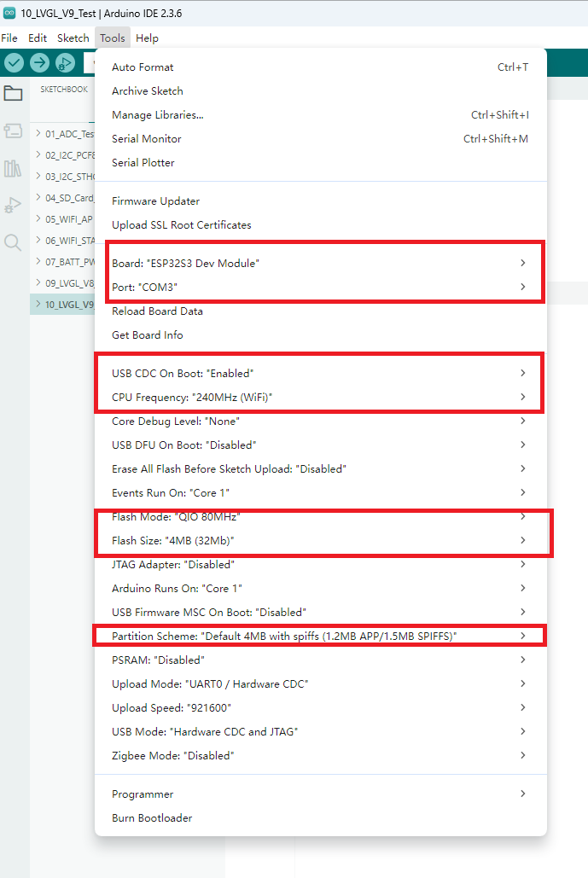This screenshot has height=878, width=588.
Task: Expand Board "ESP32S3 Dev Module" submenu
Action: (320, 263)
